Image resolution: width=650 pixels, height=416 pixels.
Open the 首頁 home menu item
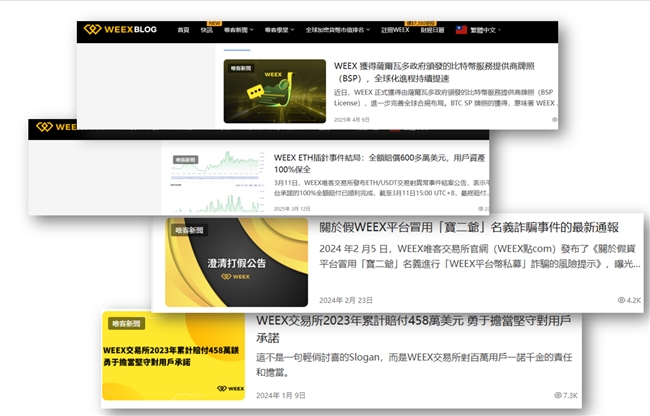coord(183,30)
